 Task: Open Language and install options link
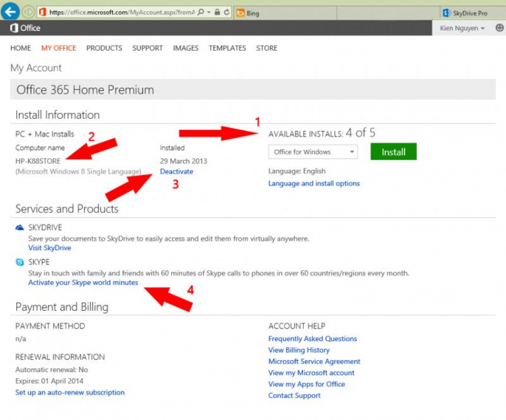click(314, 183)
